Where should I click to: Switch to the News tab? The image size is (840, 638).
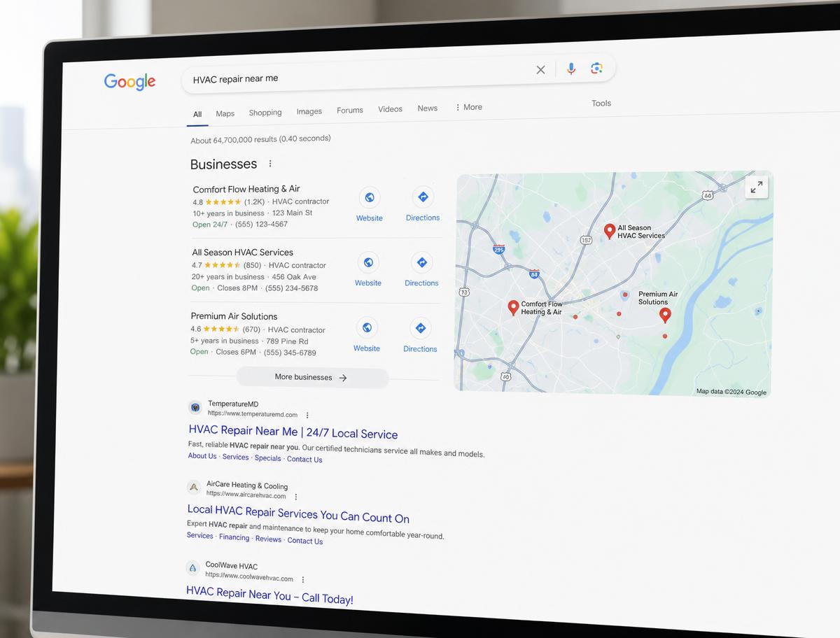(427, 108)
